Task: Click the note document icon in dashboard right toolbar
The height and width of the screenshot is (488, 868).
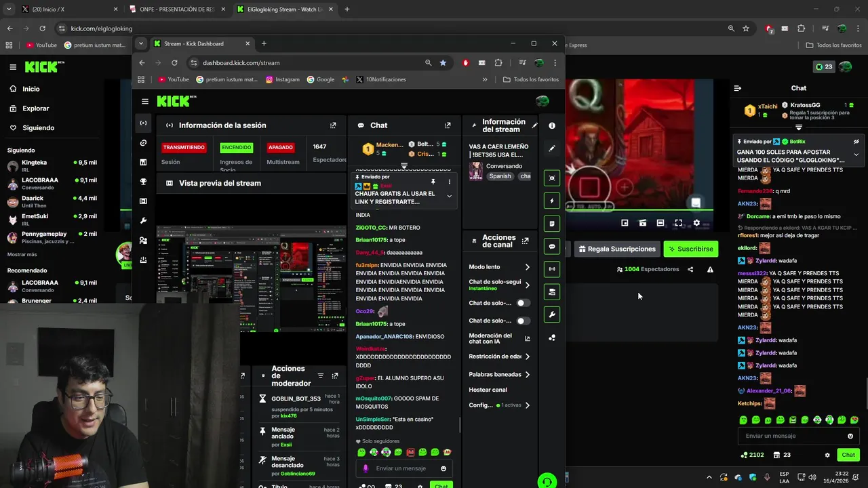Action: (x=552, y=224)
